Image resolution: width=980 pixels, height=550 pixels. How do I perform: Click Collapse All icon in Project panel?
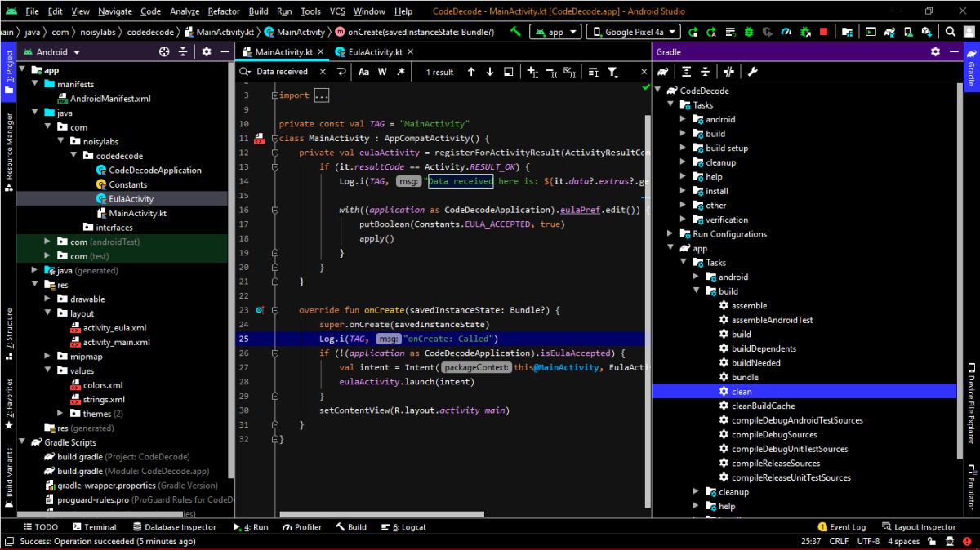[183, 51]
